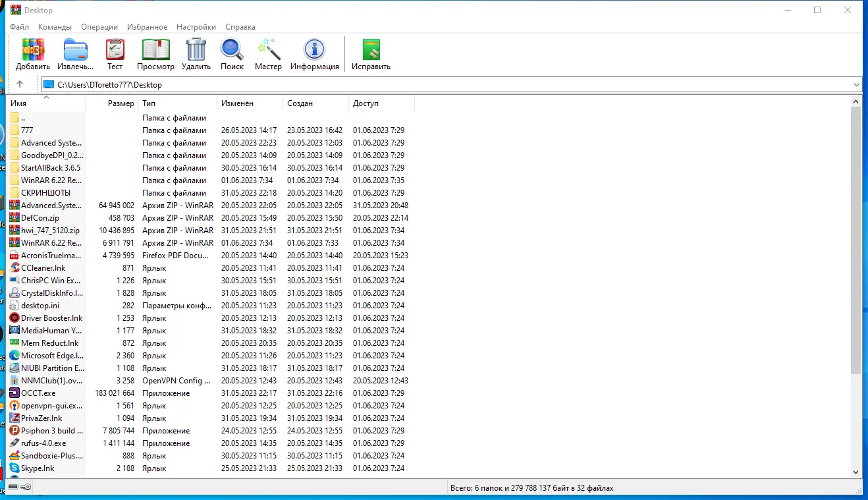Select the ".." parent folder row
The width and height of the screenshot is (868, 500).
click(x=211, y=118)
